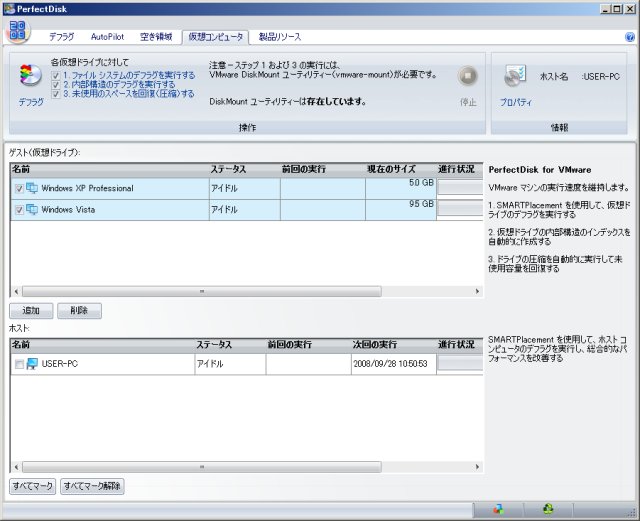Click the Windows XP Professional アイドル status cell
This screenshot has height=521, width=640.
pos(245,188)
